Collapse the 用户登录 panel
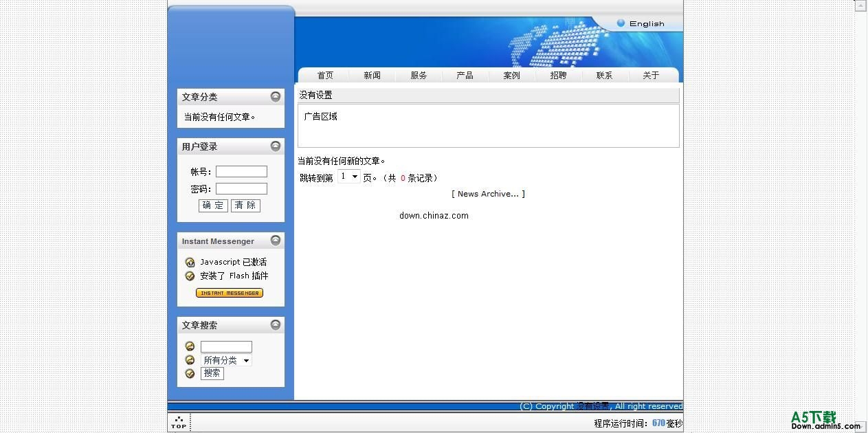 pos(275,146)
